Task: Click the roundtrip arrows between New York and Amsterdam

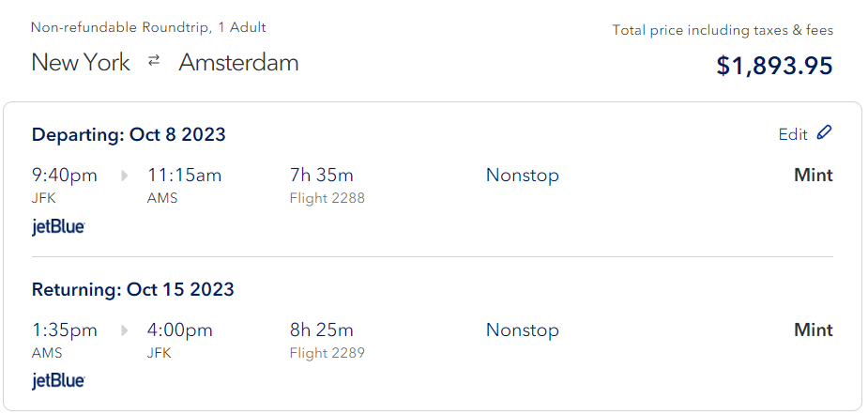Action: [154, 62]
